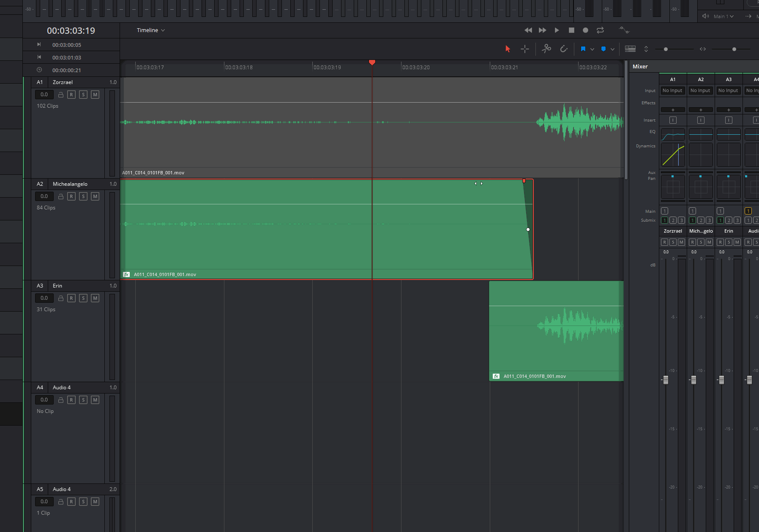Arm recording with the record button
Image resolution: width=759 pixels, height=532 pixels.
pos(585,30)
